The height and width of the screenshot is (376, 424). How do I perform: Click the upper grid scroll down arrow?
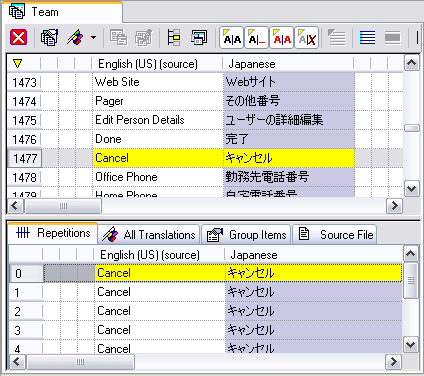point(412,189)
